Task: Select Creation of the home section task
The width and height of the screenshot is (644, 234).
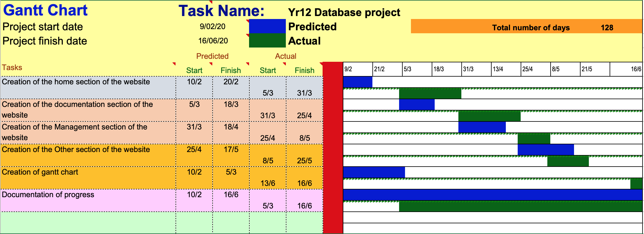Action: tap(88, 88)
